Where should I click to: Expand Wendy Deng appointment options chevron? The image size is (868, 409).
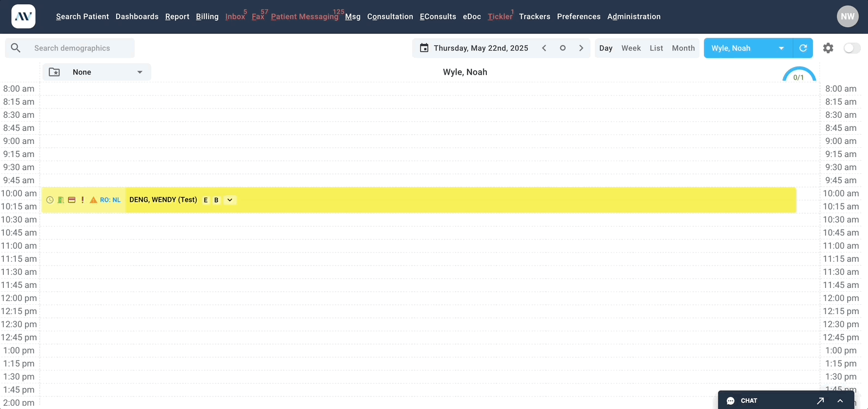click(230, 200)
